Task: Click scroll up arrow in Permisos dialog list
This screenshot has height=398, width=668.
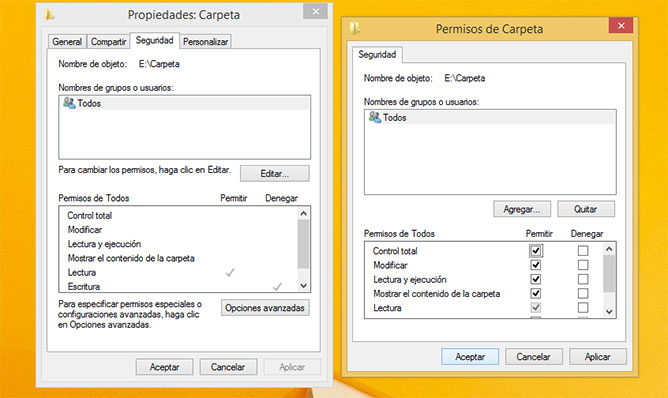Action: pyautogui.click(x=609, y=249)
